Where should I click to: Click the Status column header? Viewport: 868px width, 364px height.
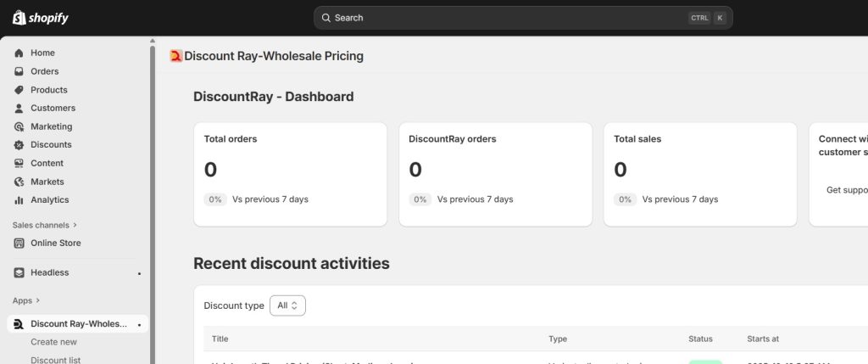pos(700,339)
